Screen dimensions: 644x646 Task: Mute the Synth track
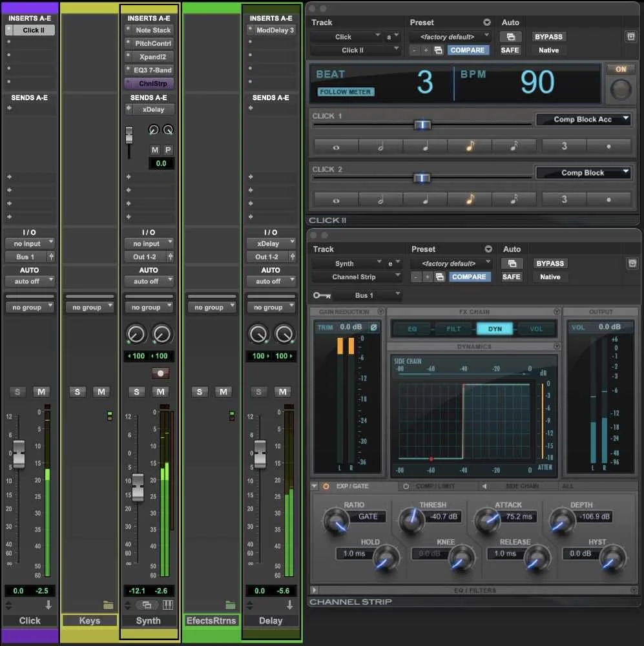(x=161, y=392)
